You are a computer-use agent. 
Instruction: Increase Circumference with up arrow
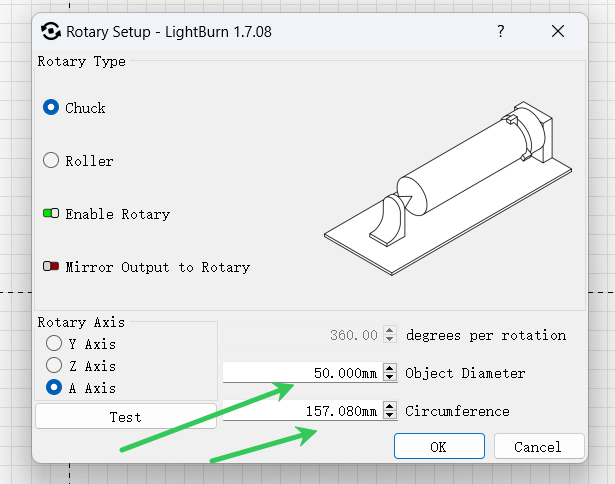389,406
